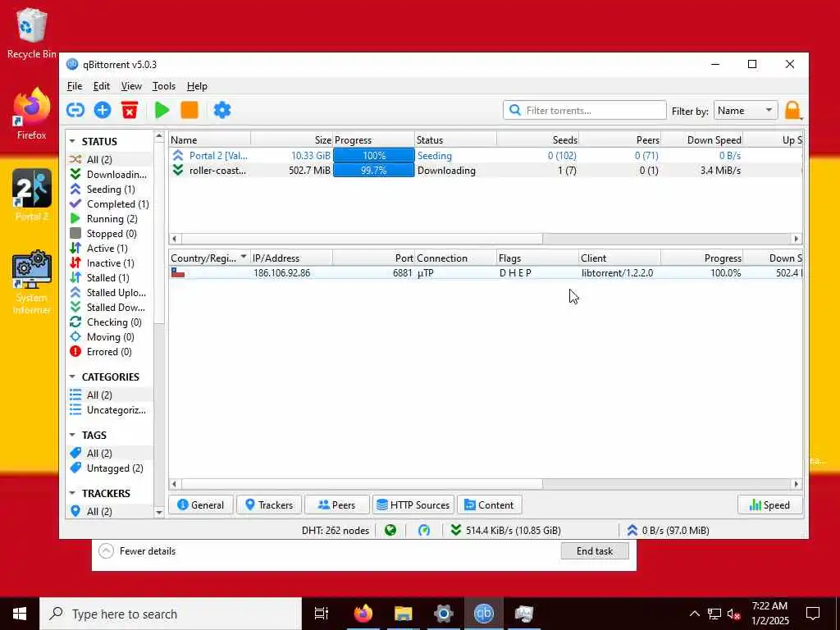840x630 pixels.
Task: Click the Filter torrents input field
Action: click(584, 111)
